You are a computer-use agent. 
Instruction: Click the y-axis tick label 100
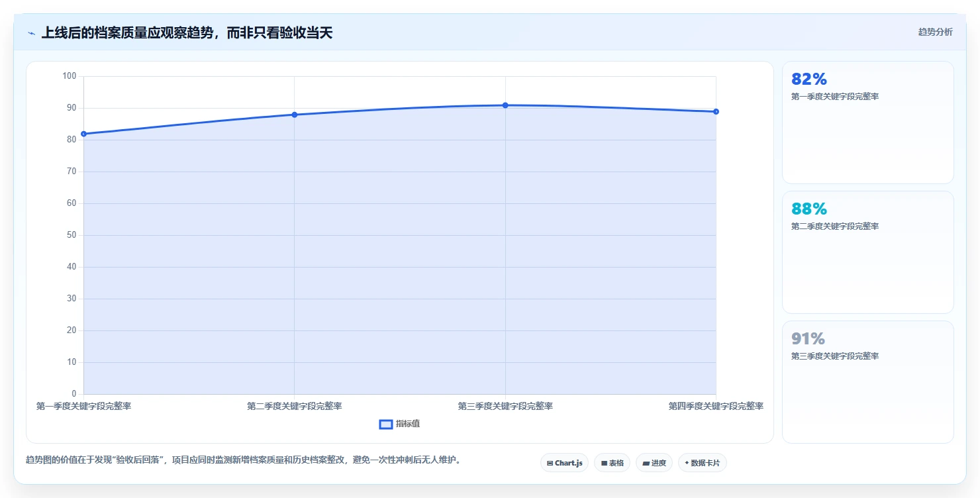(x=70, y=76)
